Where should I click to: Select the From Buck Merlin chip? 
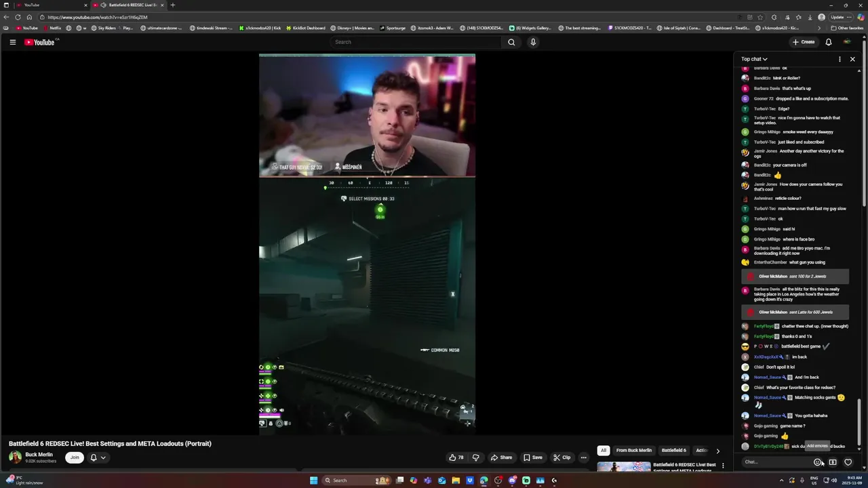(x=634, y=450)
